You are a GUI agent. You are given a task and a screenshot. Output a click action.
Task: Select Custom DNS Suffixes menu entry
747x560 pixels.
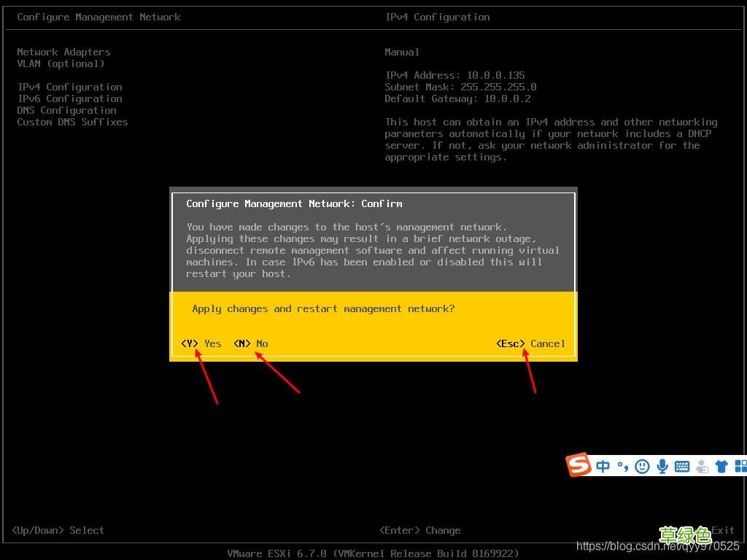pos(73,122)
